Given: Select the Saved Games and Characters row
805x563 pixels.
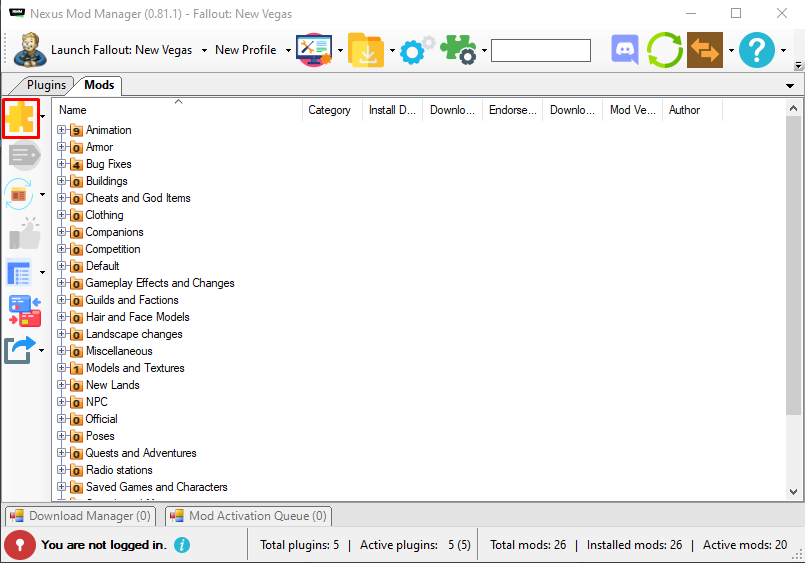Looking at the screenshot, I should [157, 487].
